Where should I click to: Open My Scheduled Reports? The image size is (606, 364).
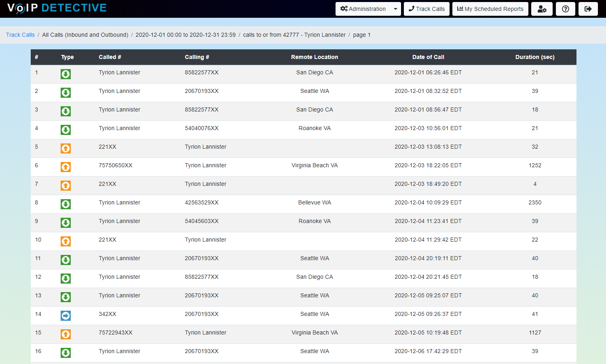[x=490, y=9]
